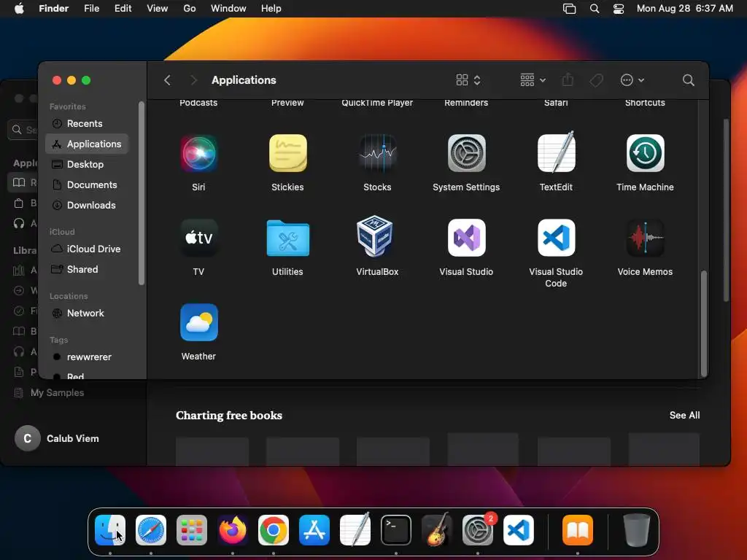Open the Help menu
Viewport: 747px width, 560px height.
[271, 9]
